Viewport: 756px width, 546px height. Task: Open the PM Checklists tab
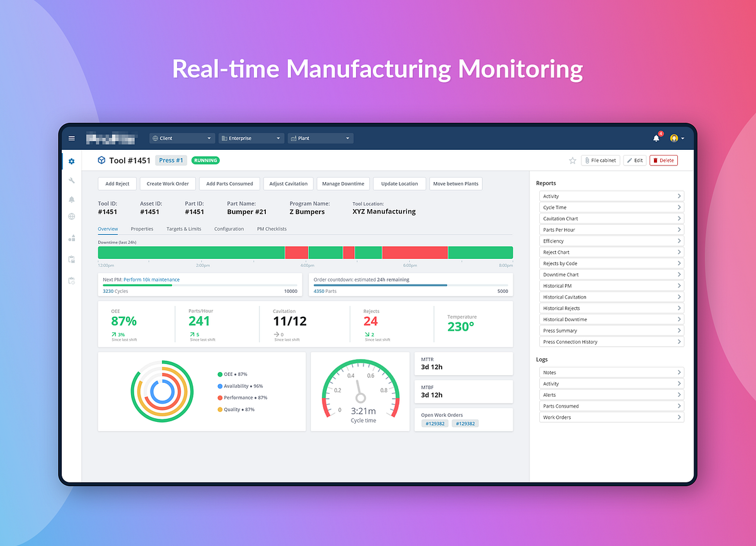coord(271,229)
